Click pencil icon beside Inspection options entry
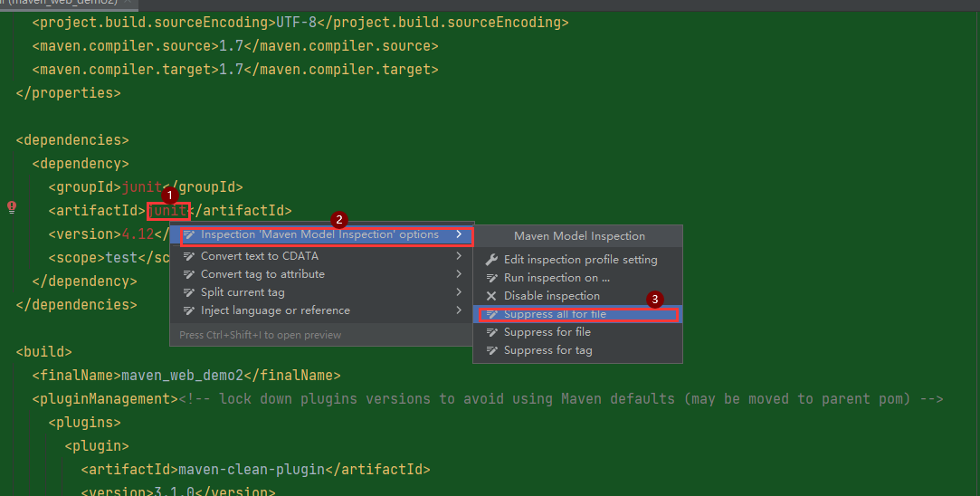 189,234
